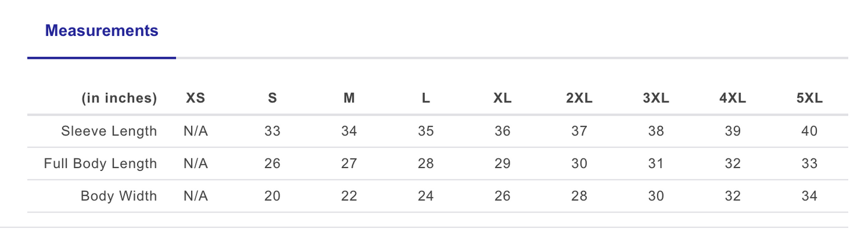Image resolution: width=868 pixels, height=240 pixels.
Task: Select full body length value 28
Action: click(x=426, y=163)
